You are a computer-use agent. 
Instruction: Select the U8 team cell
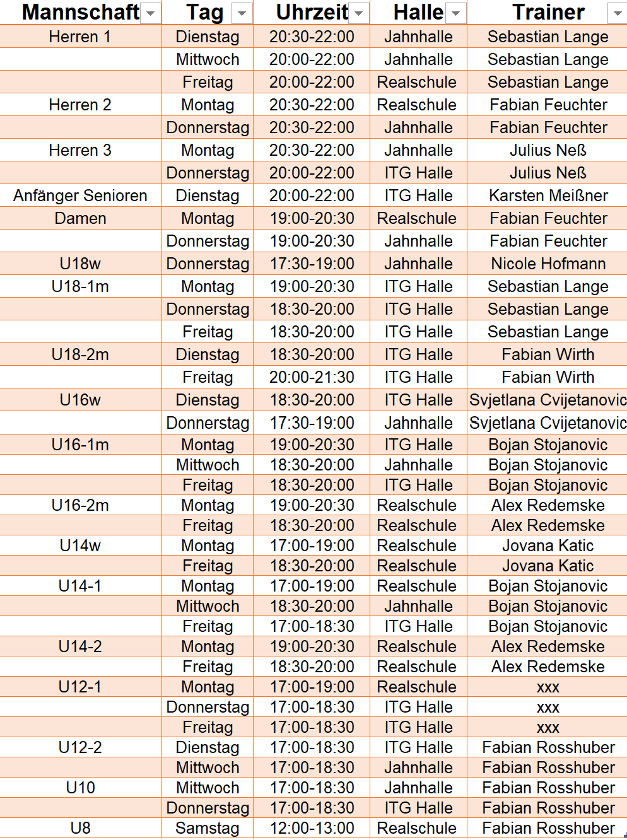(x=80, y=828)
